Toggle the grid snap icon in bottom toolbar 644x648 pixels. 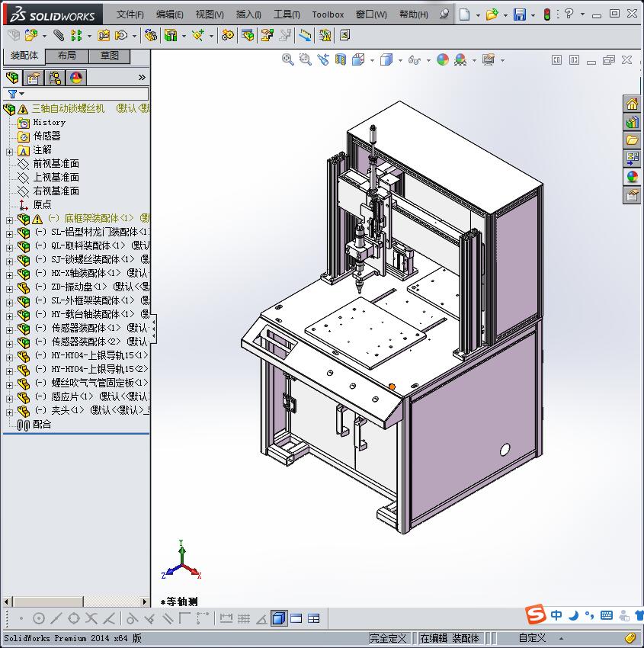point(244,618)
